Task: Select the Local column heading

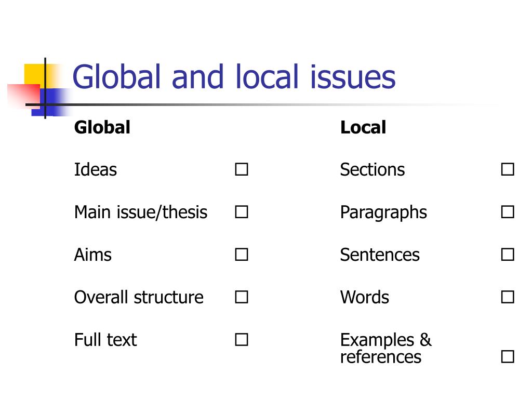Action: (x=363, y=128)
